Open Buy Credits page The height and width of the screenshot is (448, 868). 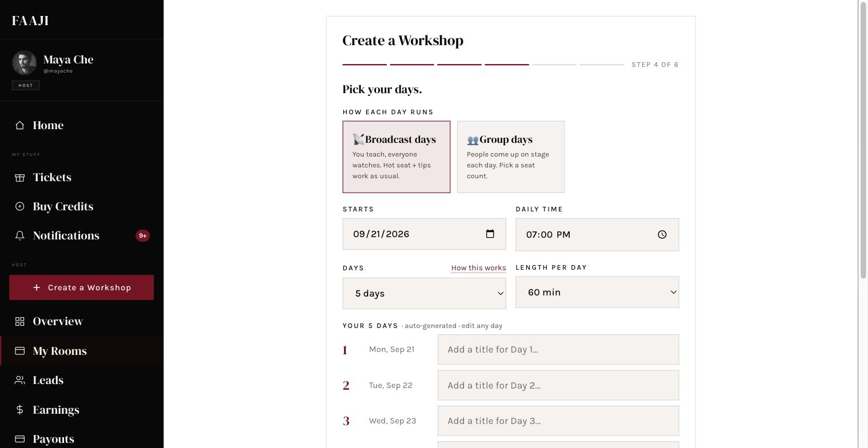click(x=82, y=206)
